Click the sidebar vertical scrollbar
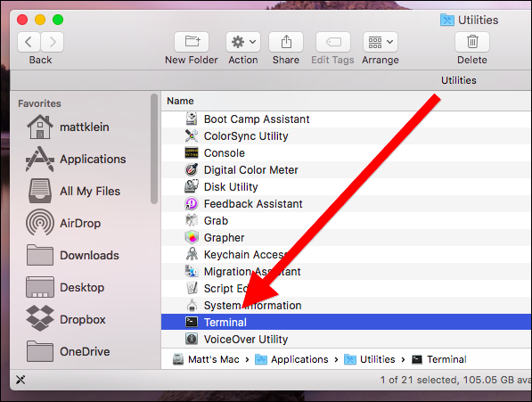The width and height of the screenshot is (532, 402). 154,149
